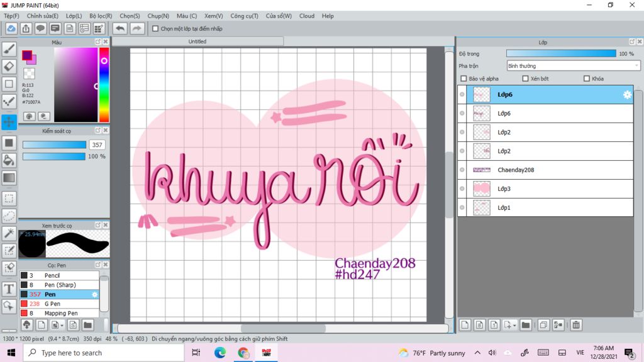Select the Dot tool square icon
644x362 pixels.
pos(9,84)
